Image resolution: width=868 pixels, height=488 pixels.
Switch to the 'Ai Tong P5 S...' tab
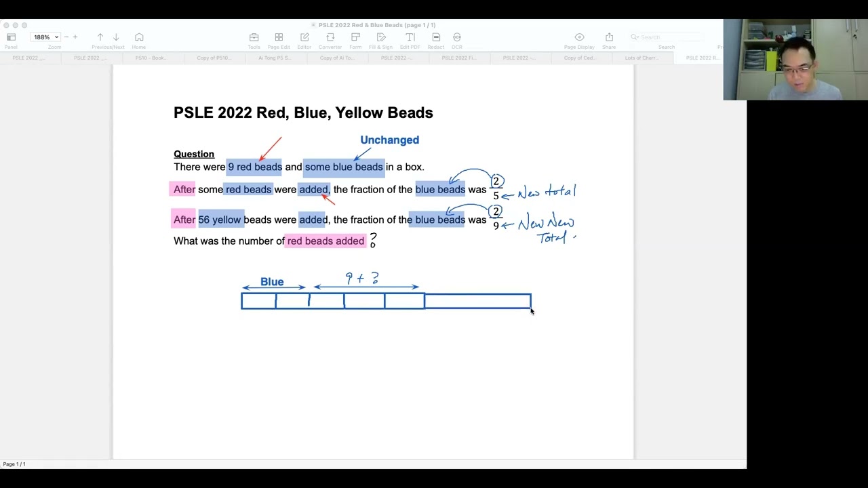(x=275, y=58)
